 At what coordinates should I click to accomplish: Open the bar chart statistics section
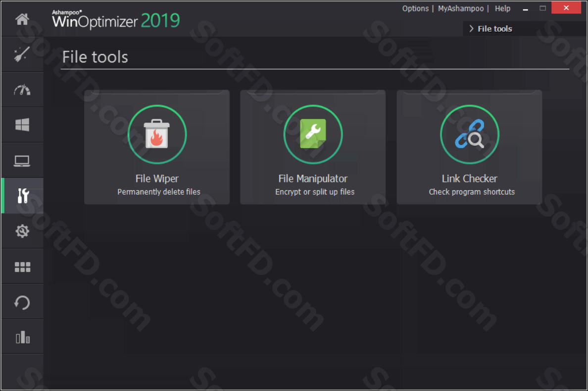click(22, 337)
